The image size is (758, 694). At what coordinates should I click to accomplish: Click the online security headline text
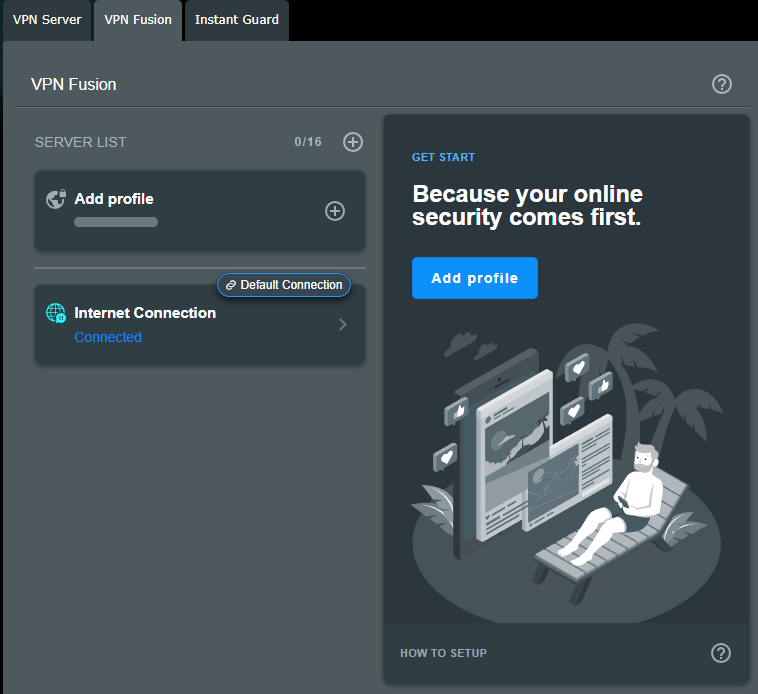pyautogui.click(x=527, y=205)
